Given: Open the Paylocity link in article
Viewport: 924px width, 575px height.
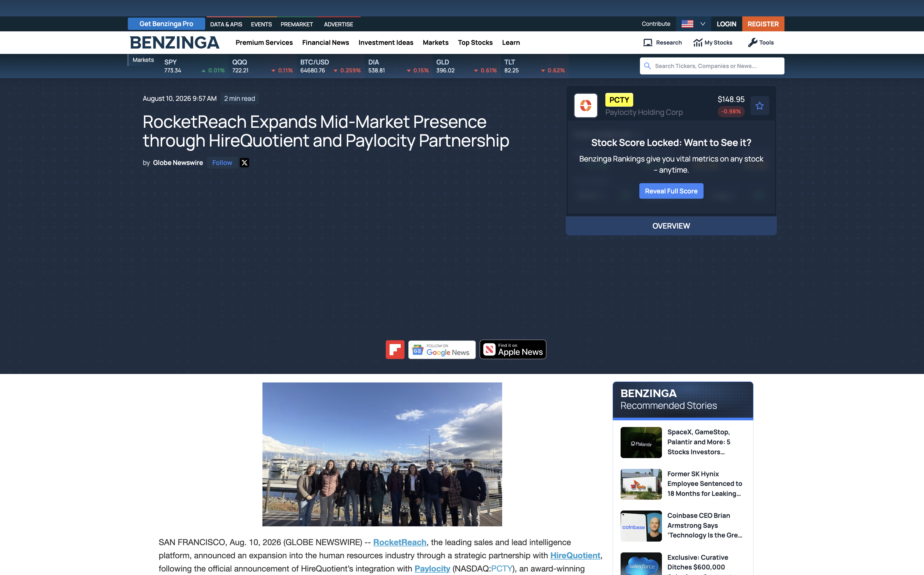Looking at the screenshot, I should click(x=432, y=569).
